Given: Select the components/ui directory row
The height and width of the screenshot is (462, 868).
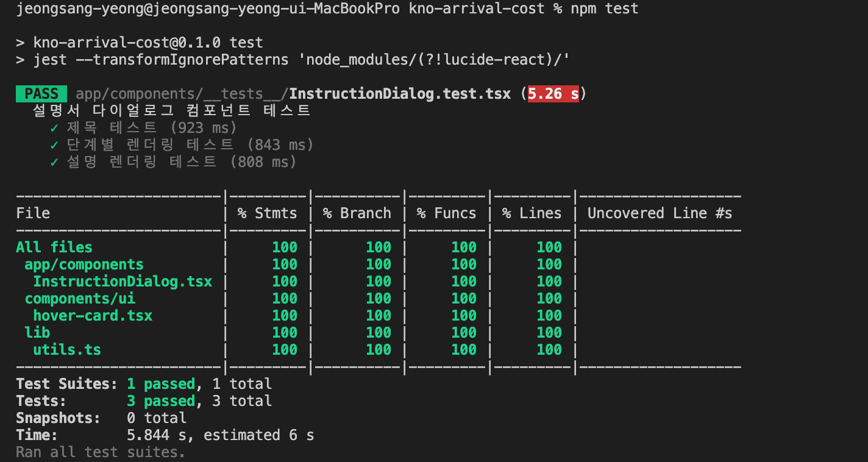Looking at the screenshot, I should [80, 299].
